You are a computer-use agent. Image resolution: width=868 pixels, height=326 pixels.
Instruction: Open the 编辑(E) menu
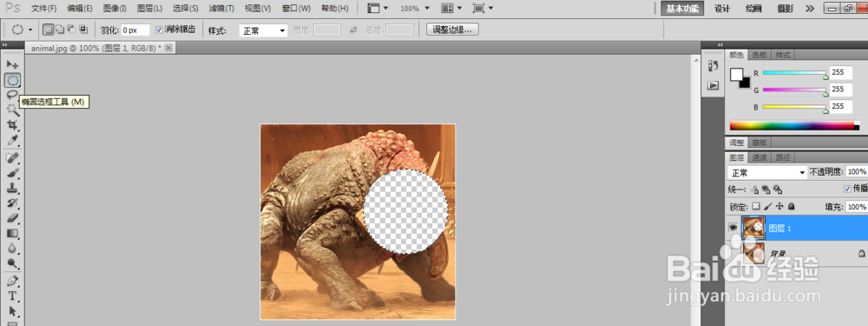pos(79,9)
